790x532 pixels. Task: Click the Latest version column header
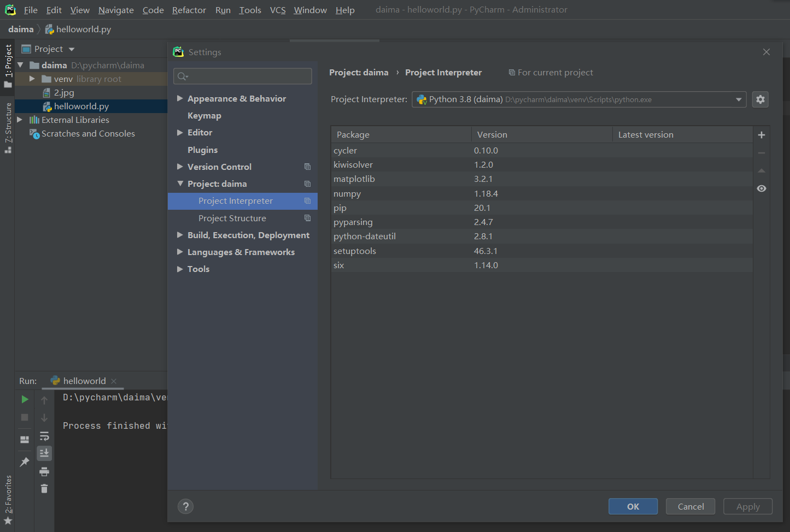pyautogui.click(x=683, y=134)
